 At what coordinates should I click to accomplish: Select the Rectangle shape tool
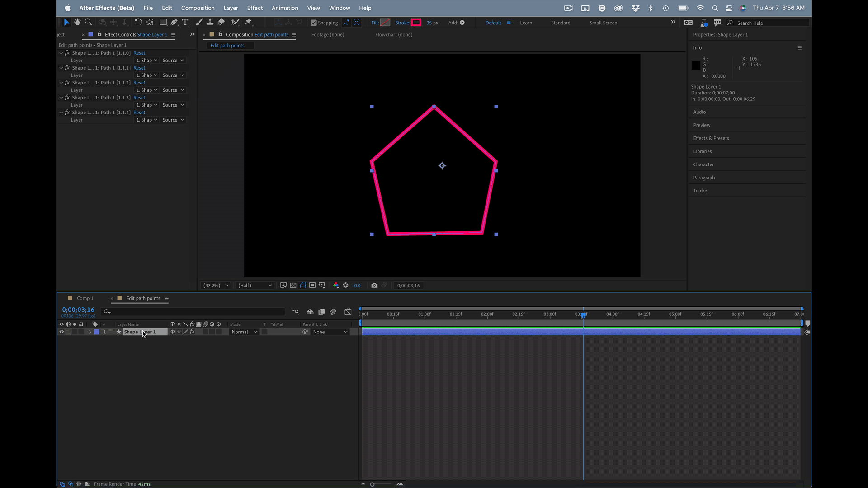pos(163,22)
